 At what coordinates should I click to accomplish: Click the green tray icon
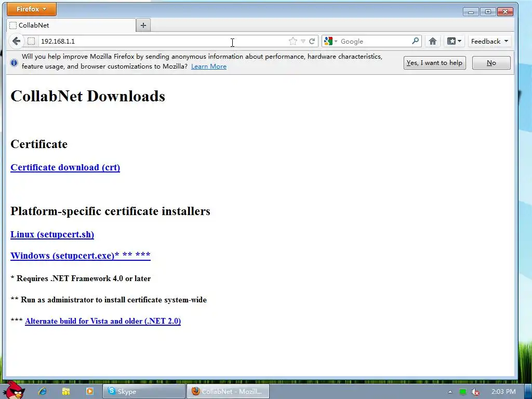coord(463,392)
